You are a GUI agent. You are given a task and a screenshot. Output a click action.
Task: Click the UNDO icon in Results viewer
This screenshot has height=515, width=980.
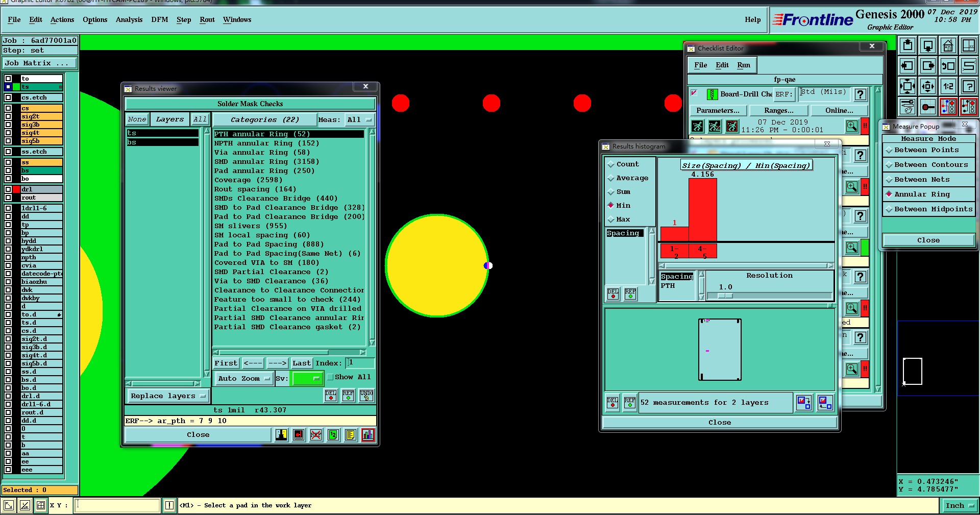(366, 396)
